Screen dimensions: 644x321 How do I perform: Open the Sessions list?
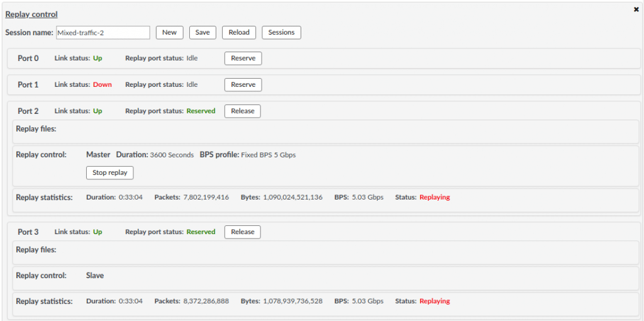tap(281, 33)
